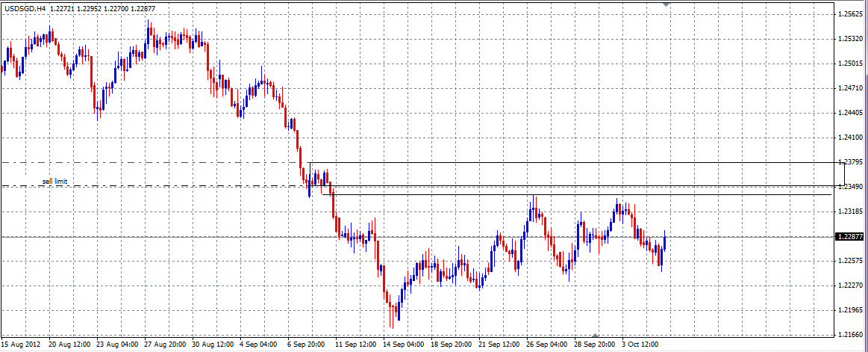The height and width of the screenshot is (352, 868).
Task: Click the chart shift triangle at top
Action: [666, 5]
